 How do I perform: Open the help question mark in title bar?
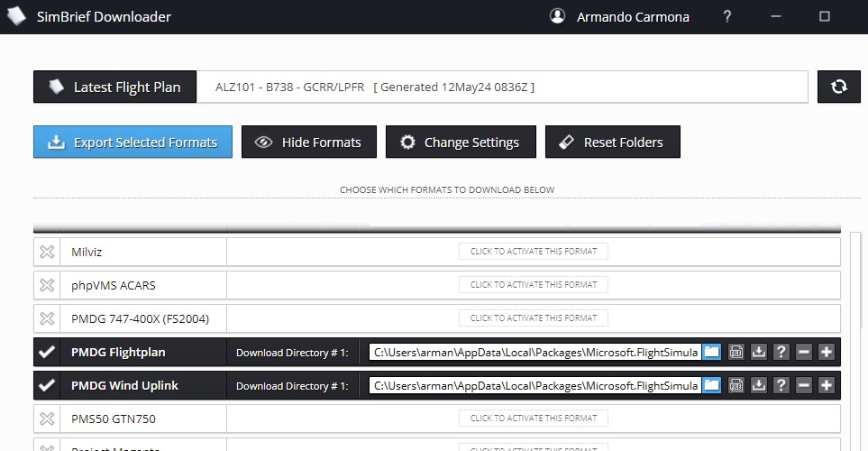727,16
